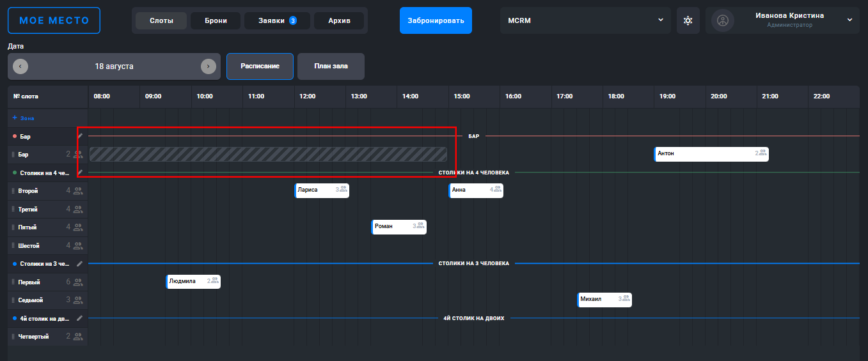This screenshot has width=868, height=361.
Task: Switch to the План зала view
Action: tap(331, 66)
